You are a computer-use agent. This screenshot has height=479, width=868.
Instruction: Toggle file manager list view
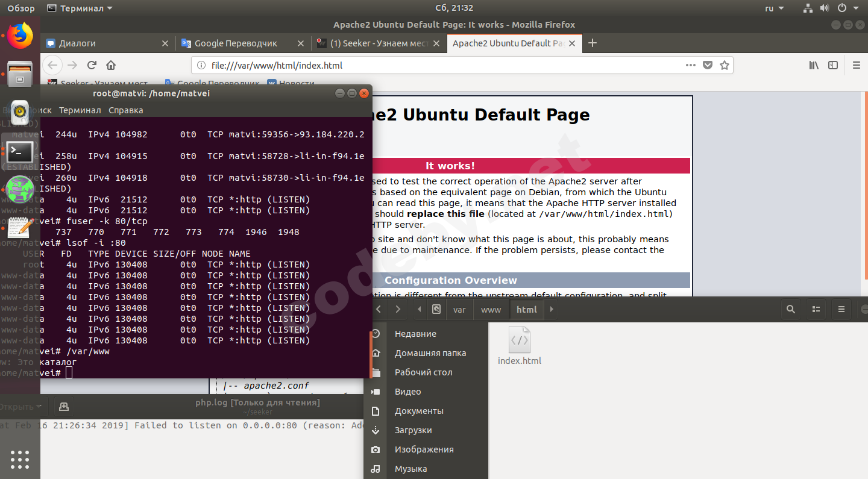click(816, 310)
